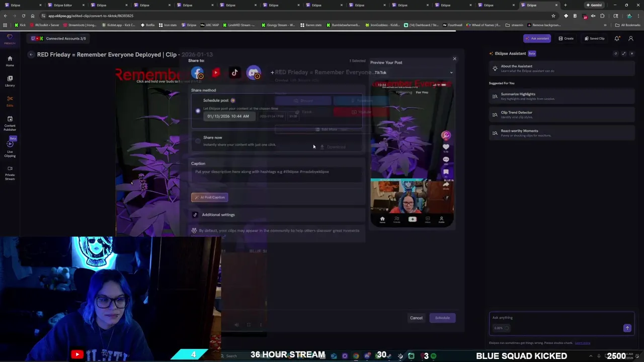Open the Fourthwall bookmark
This screenshot has width=644, height=362.
click(453, 25)
